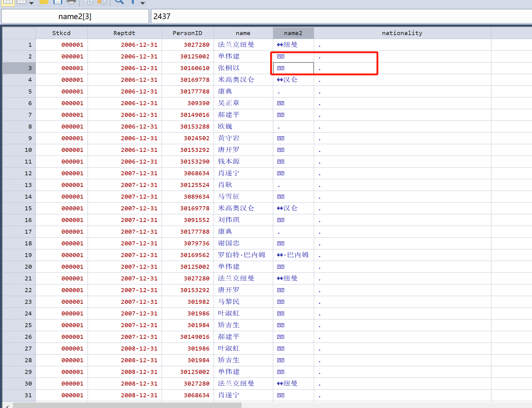The height and width of the screenshot is (408, 532).
Task: Click the name cell 肖耿
Action: pos(243,185)
